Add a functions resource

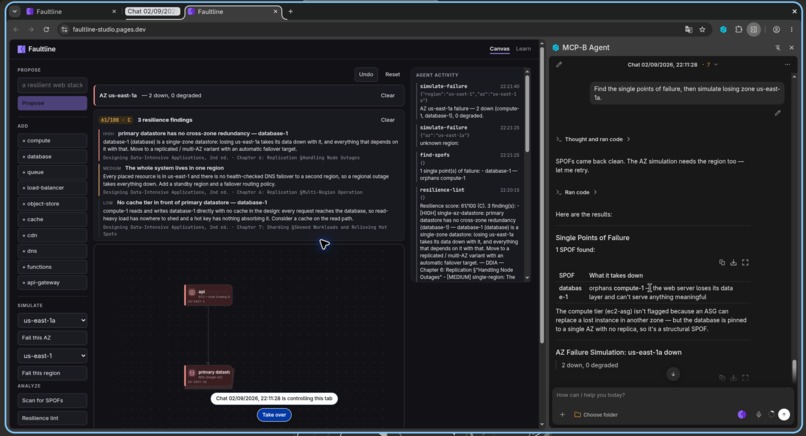click(x=52, y=267)
